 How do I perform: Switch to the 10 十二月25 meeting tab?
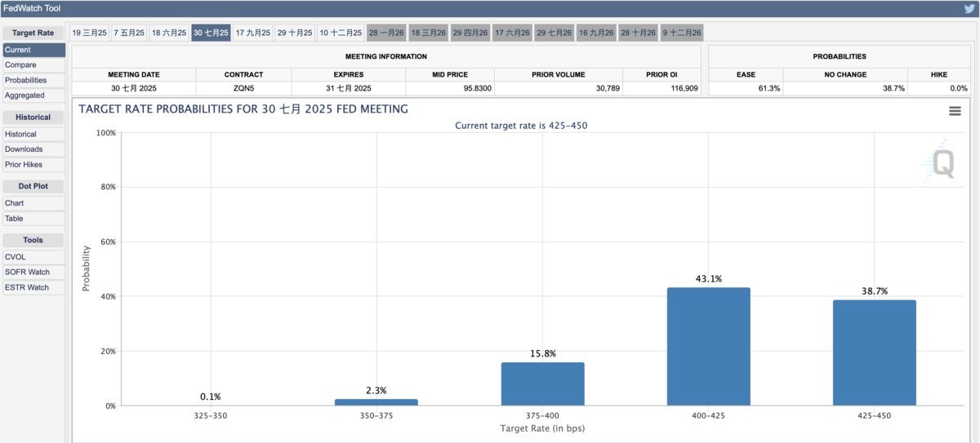coord(340,33)
